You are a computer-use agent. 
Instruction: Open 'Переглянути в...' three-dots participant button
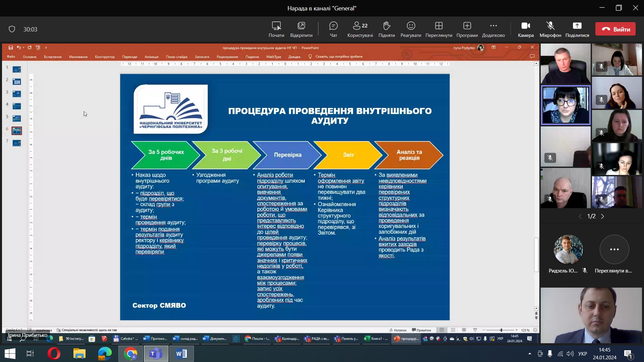click(x=614, y=249)
